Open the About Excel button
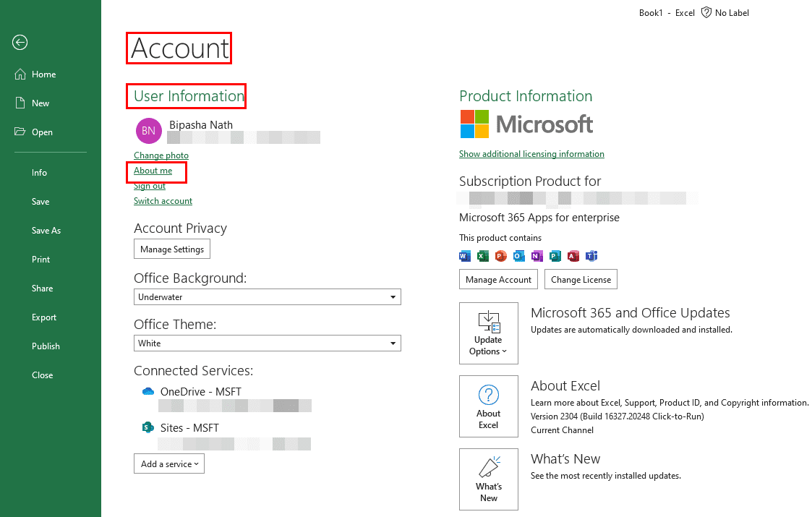This screenshot has width=812, height=517. pyautogui.click(x=488, y=406)
